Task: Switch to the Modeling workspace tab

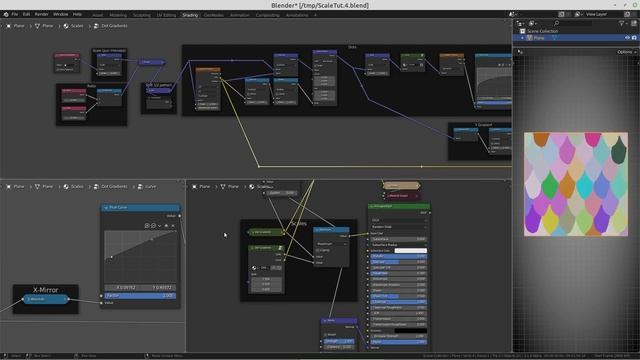Action: [118, 15]
